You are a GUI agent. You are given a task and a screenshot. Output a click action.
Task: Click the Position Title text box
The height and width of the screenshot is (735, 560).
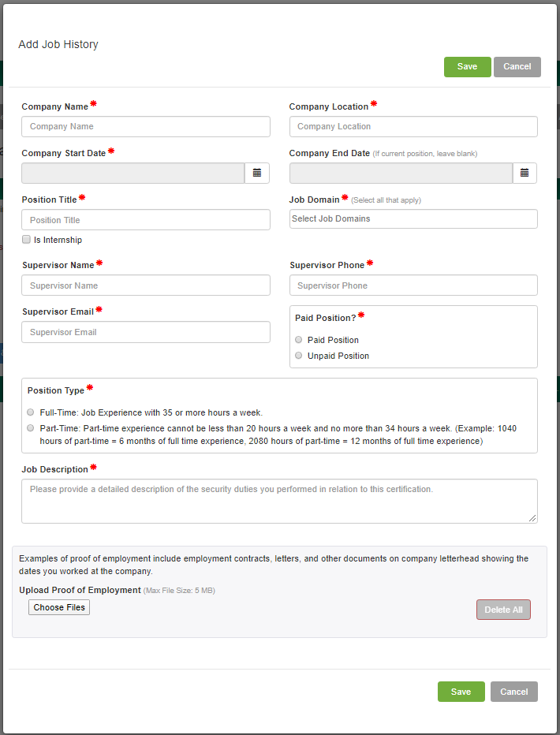click(x=146, y=220)
